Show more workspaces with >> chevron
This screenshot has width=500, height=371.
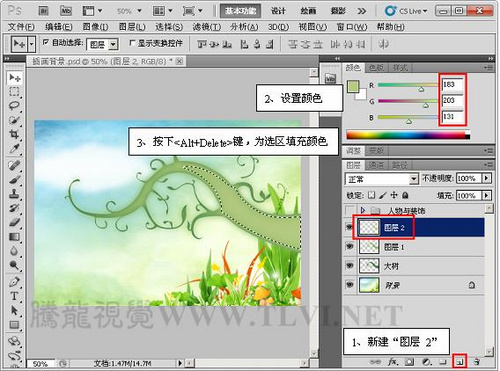pos(362,11)
